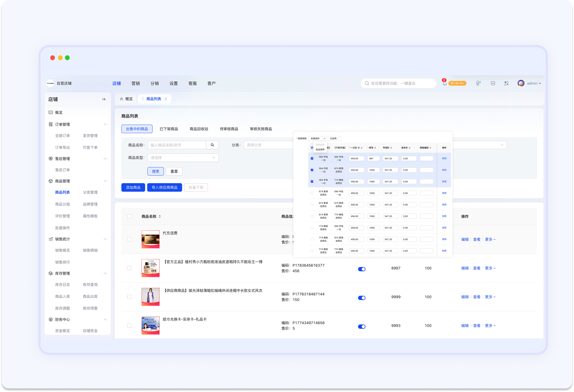Click the edit pencil next to 规格编码 header
The width and height of the screenshot is (574, 392).
tap(430, 148)
